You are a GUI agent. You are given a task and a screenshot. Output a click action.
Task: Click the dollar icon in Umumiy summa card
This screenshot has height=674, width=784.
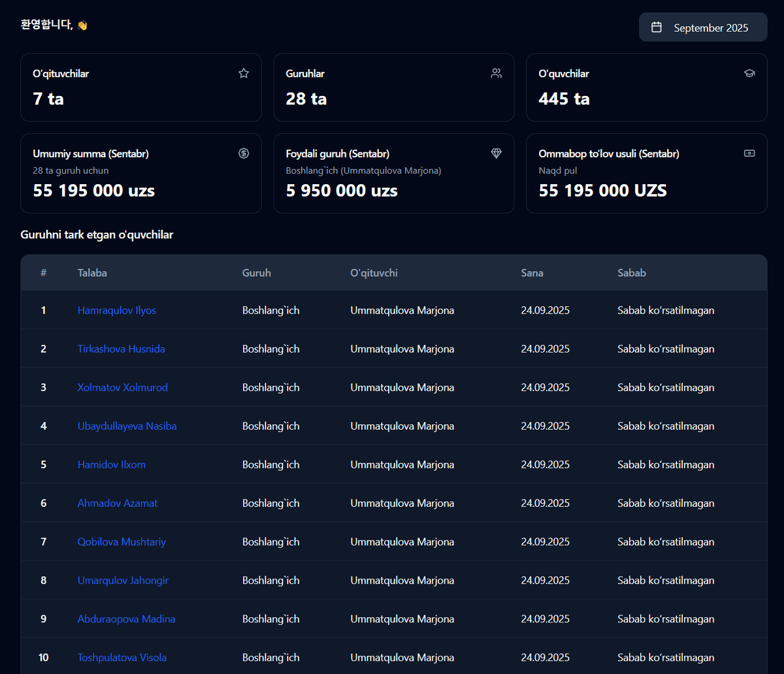244,153
